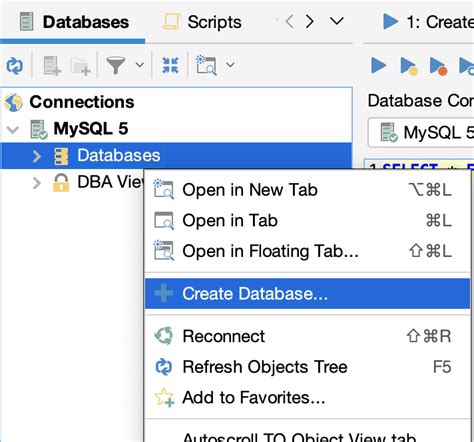Open the MySQL 5 database connection combo box
The width and height of the screenshot is (474, 442).
pos(421,132)
